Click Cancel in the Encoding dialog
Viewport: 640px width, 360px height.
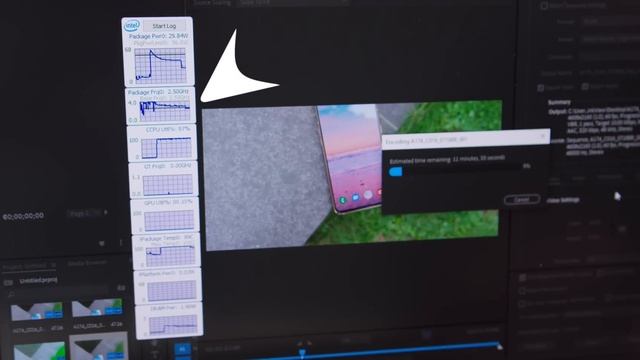(x=522, y=200)
